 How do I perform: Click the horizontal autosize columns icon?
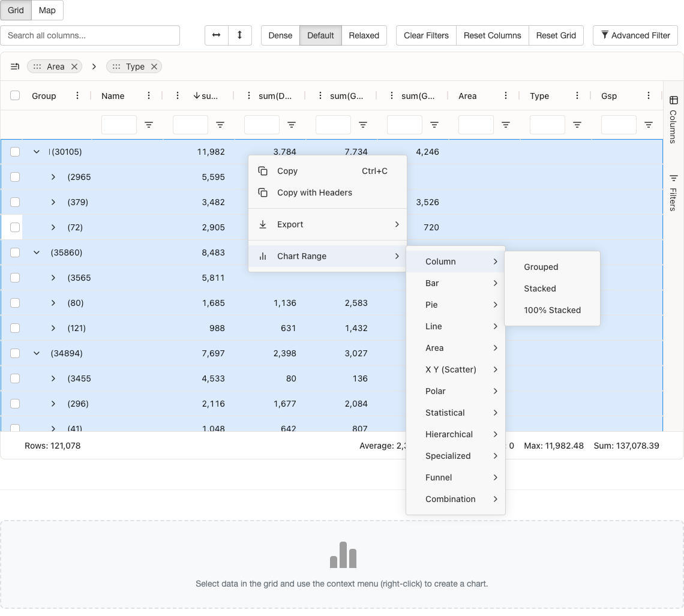point(217,35)
